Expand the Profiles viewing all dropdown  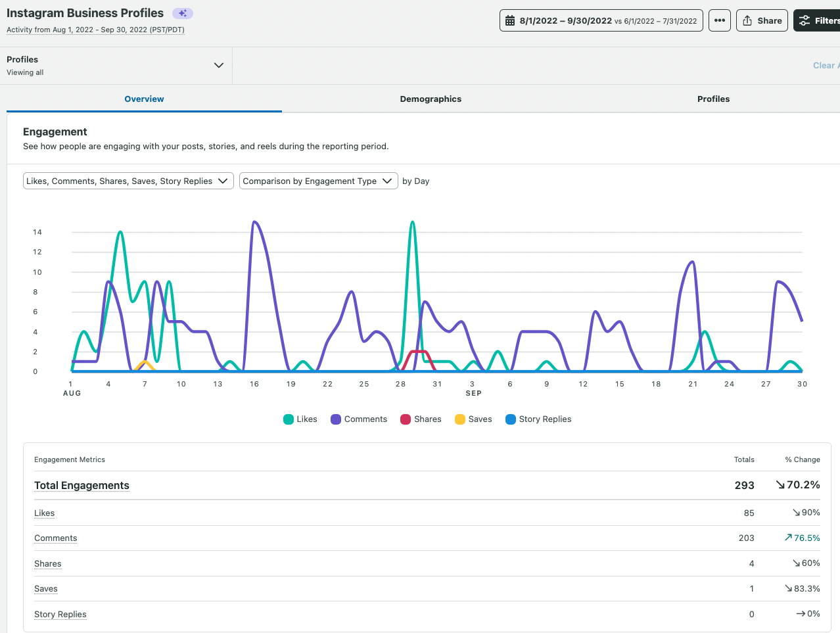point(116,66)
